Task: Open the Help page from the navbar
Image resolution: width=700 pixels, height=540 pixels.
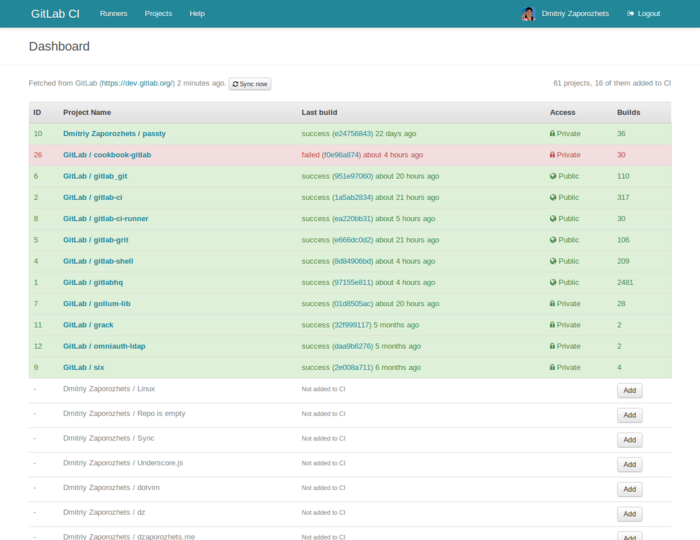Action: [197, 14]
